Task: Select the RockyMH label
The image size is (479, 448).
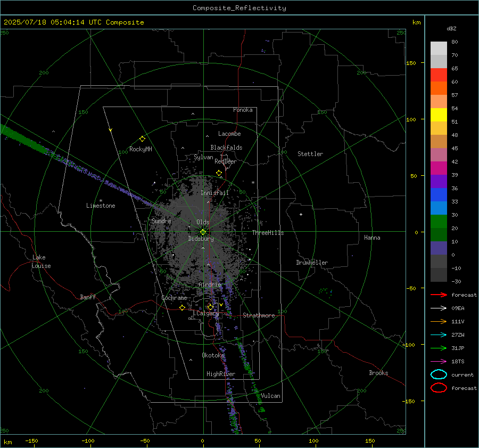Action: click(141, 149)
